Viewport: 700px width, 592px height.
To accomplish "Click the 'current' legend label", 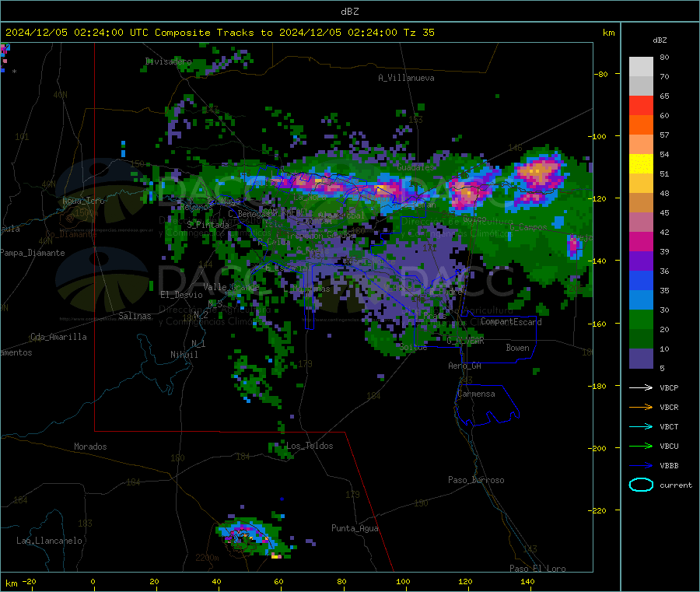I will pyautogui.click(x=676, y=485).
